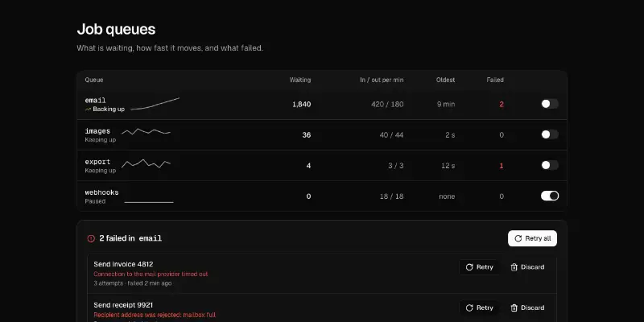Select the export queue name

(97, 162)
